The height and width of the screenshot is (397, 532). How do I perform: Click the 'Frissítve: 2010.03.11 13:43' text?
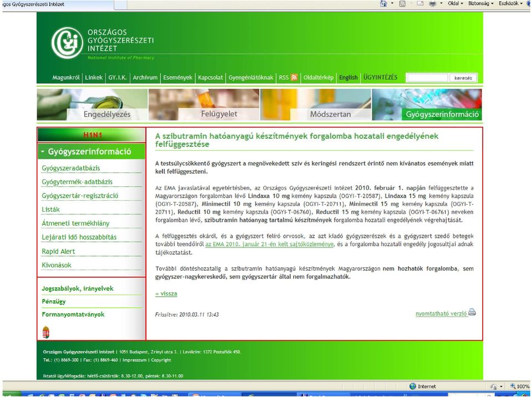187,314
